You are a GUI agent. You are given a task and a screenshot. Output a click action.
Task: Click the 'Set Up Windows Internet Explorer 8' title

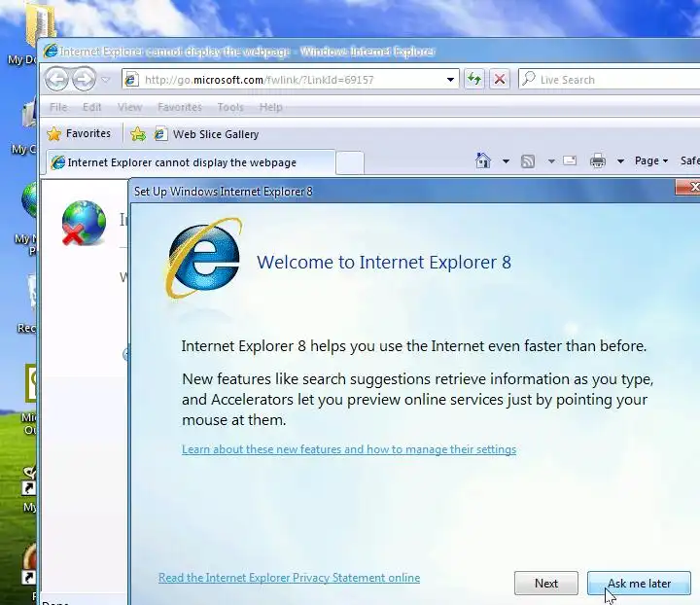pos(224,191)
